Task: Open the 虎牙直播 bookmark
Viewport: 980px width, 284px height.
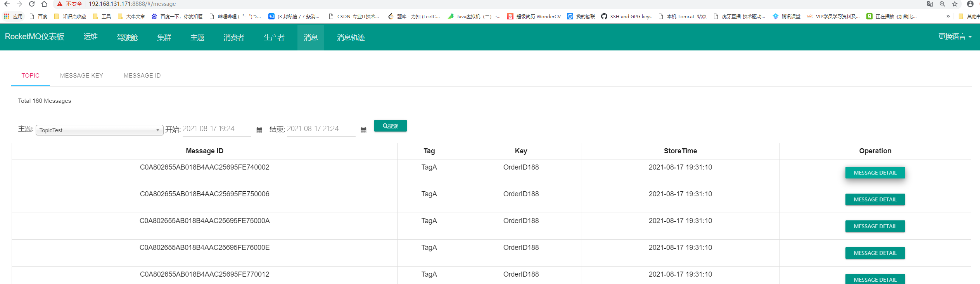Action: (x=739, y=16)
